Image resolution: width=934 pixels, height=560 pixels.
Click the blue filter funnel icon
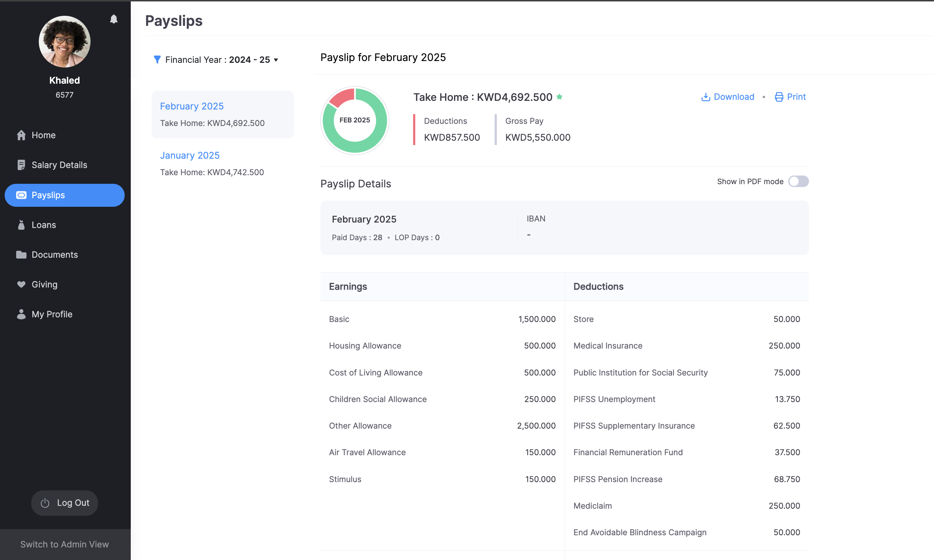point(157,60)
